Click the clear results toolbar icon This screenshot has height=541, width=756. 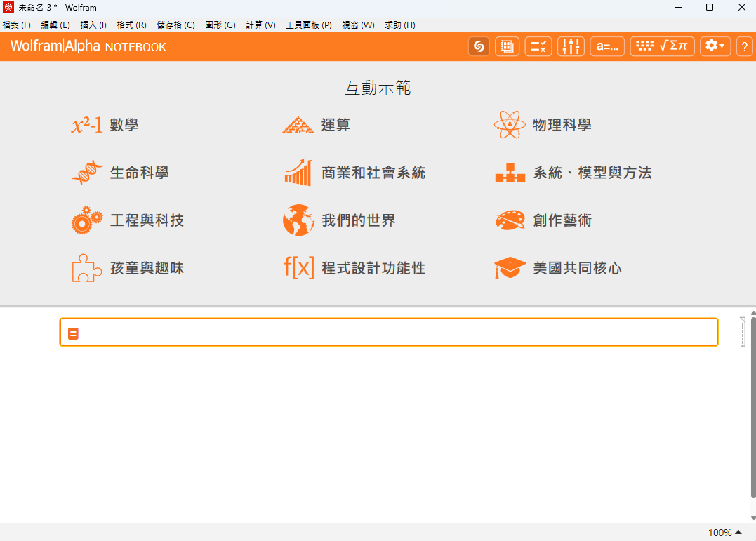538,46
